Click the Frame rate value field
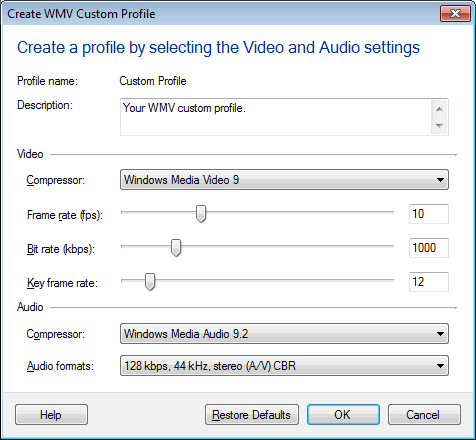Viewport: 476px width, 440px height. tap(429, 214)
